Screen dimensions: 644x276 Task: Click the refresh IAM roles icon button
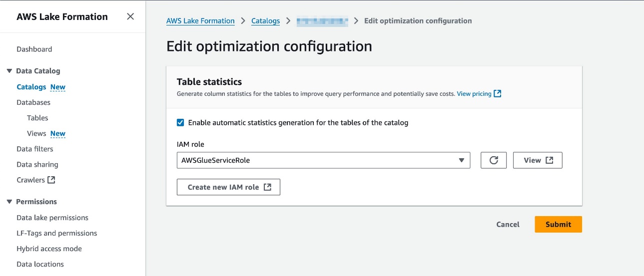click(x=494, y=160)
